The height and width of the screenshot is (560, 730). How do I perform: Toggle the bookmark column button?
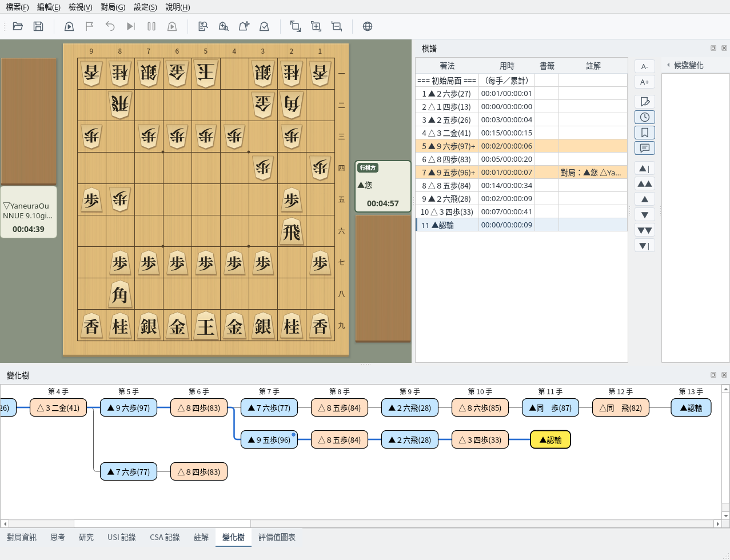(x=645, y=133)
